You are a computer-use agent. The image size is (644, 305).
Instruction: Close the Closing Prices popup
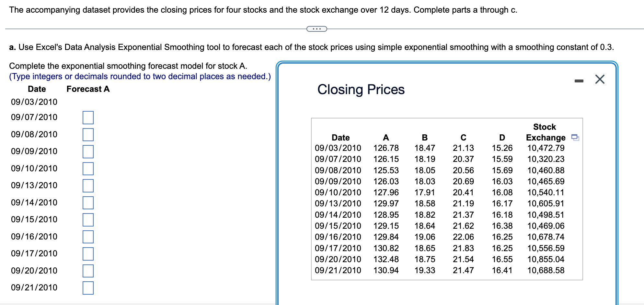[599, 79]
